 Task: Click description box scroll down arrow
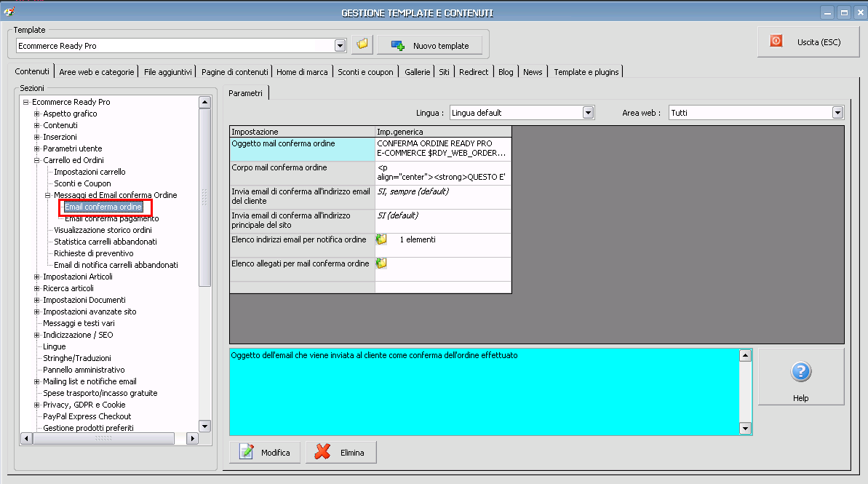(745, 428)
